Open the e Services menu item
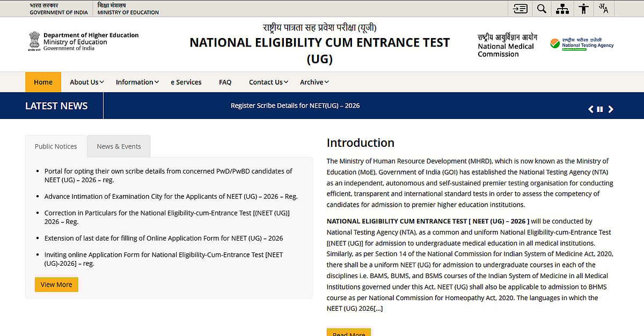The height and width of the screenshot is (336, 644). pos(186,82)
